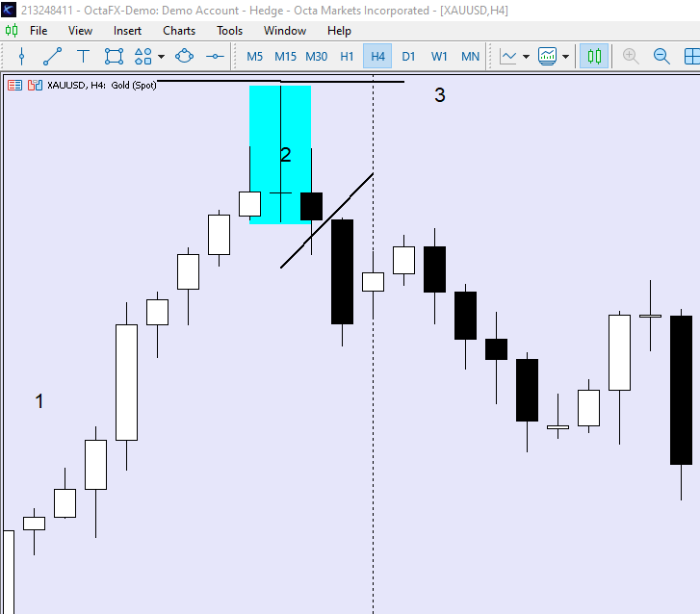Select the cyan highlighted rectangle object

click(280, 154)
